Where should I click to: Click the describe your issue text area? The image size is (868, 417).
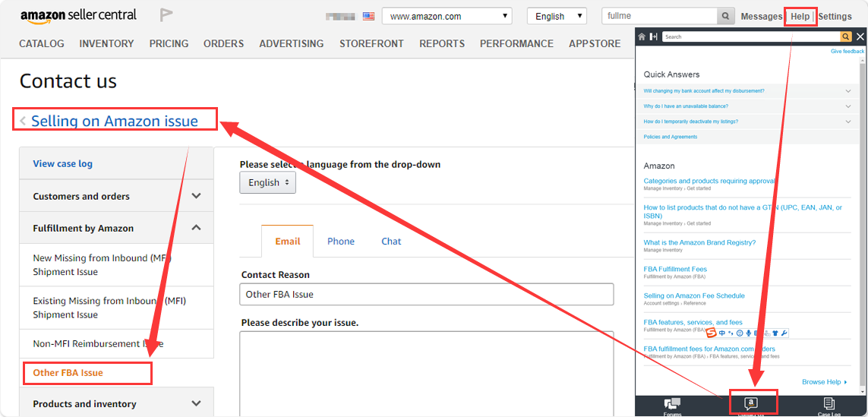[x=426, y=374]
